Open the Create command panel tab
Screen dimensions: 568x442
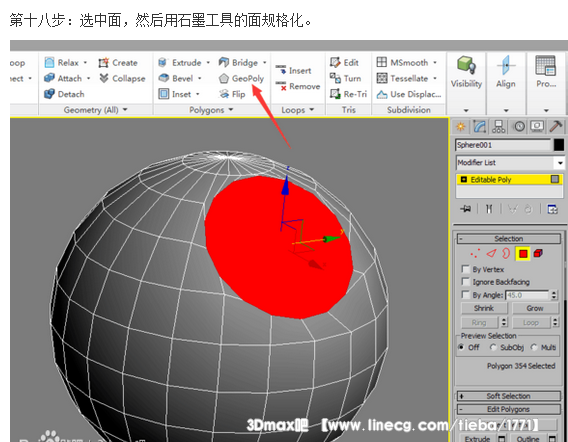[x=461, y=126]
